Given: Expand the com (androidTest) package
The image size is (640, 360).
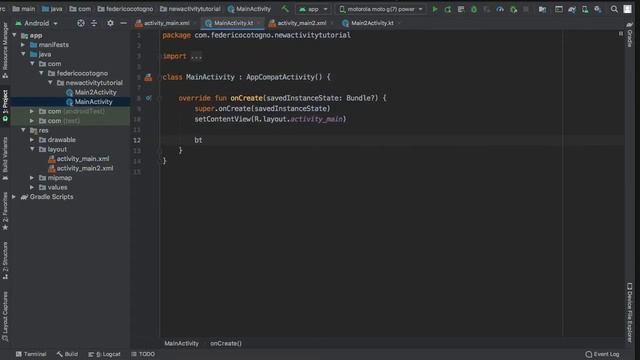Looking at the screenshot, I should coord(32,111).
